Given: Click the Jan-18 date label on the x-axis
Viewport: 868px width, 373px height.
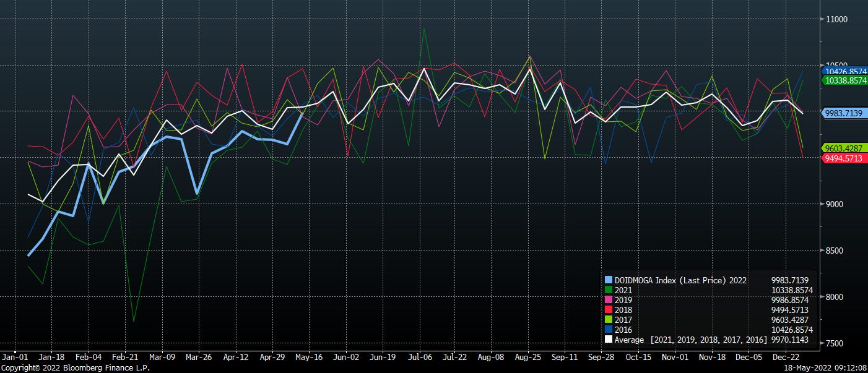Looking at the screenshot, I should (x=51, y=358).
